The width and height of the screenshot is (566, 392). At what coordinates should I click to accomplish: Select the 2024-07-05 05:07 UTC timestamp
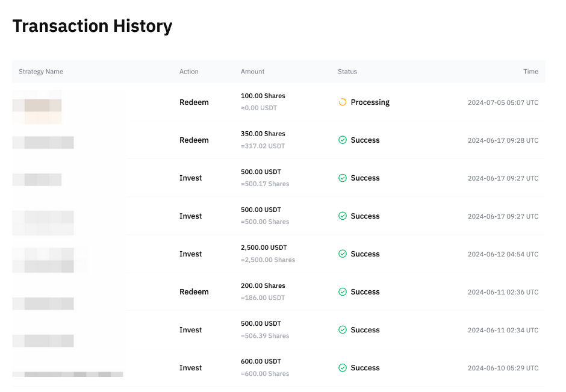[x=503, y=102]
